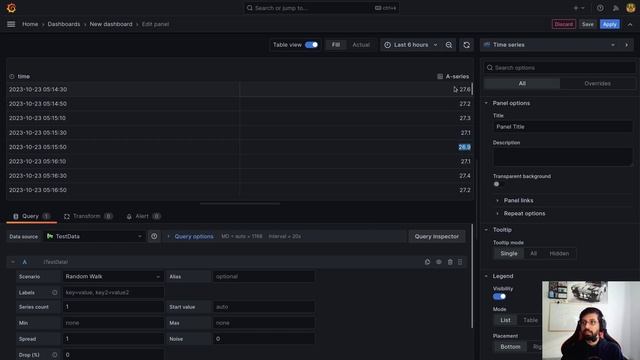Image resolution: width=640 pixels, height=360 pixels.
Task: Go to New dashboard breadcrumb
Action: [x=111, y=24]
